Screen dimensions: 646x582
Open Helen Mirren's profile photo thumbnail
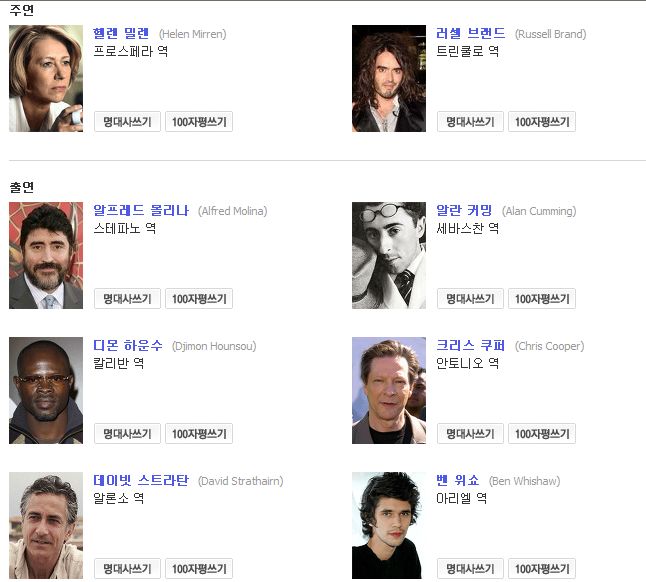[46, 78]
